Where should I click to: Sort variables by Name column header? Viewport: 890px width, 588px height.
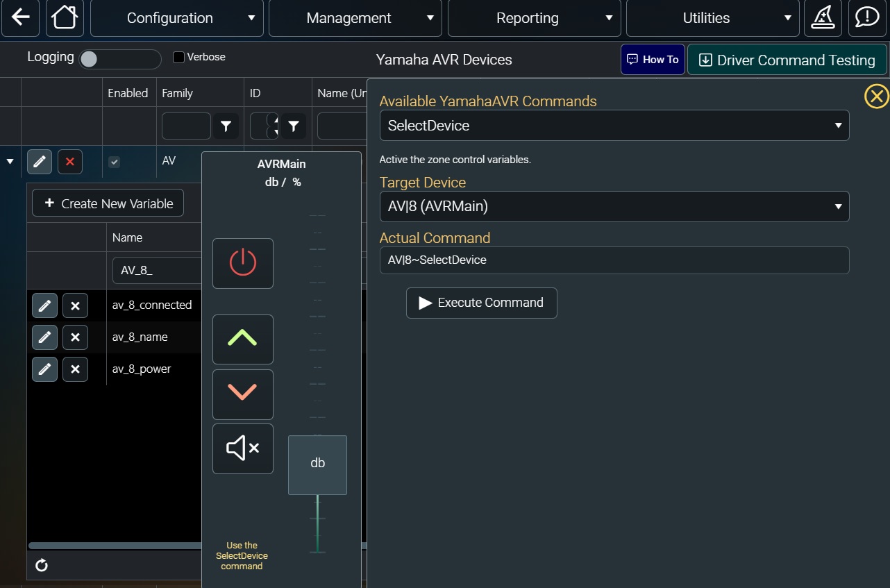point(127,237)
